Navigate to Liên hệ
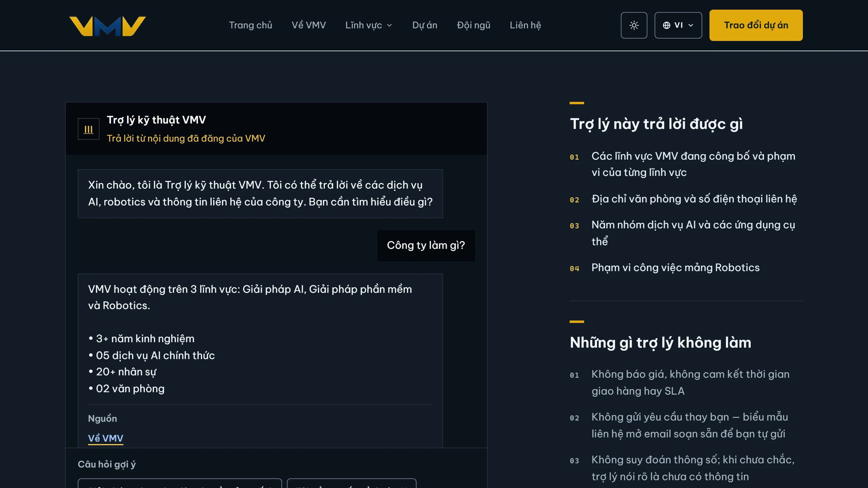The width and height of the screenshot is (868, 488). [525, 25]
